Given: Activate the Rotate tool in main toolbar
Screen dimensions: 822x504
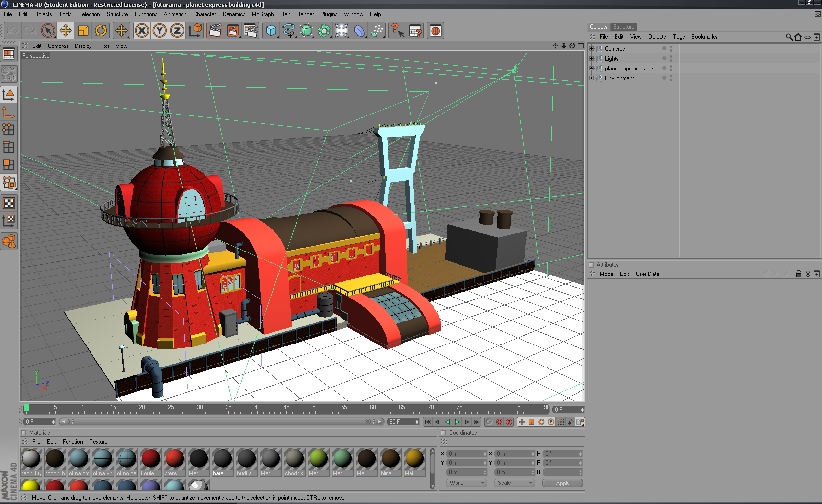Looking at the screenshot, I should [101, 31].
